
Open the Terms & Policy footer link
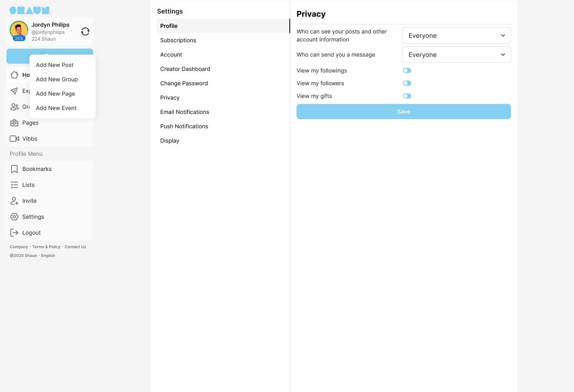(46, 247)
